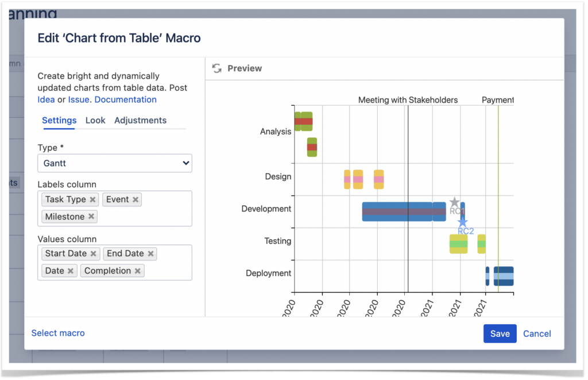Image resolution: width=588 pixels, height=380 pixels.
Task: Click the RC2 milestone star marker
Action: pyautogui.click(x=463, y=221)
